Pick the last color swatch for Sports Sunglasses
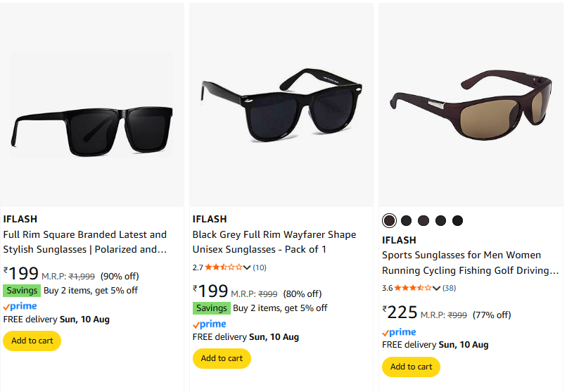This screenshot has height=392, width=567. [x=458, y=221]
